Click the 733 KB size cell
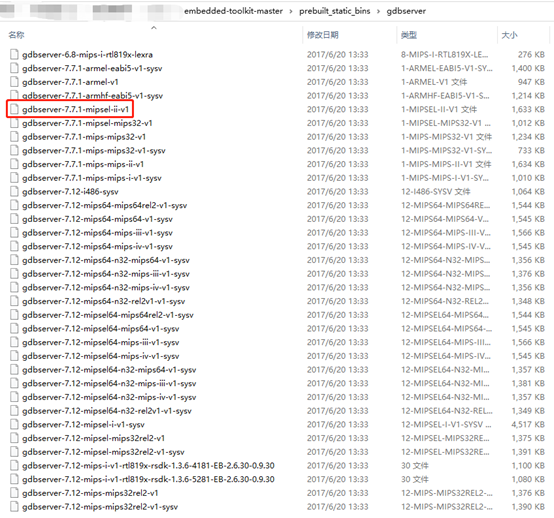This screenshot has height=518, width=554. tap(531, 151)
